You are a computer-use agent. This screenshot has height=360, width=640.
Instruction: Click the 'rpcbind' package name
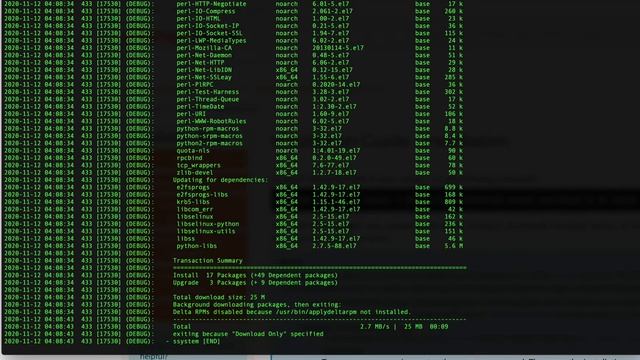[189, 158]
